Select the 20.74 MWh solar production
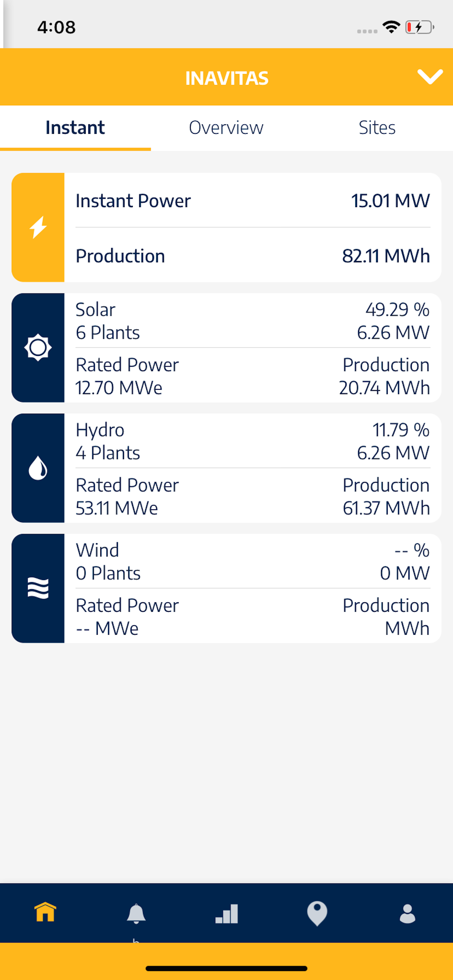This screenshot has width=453, height=980. point(384,388)
